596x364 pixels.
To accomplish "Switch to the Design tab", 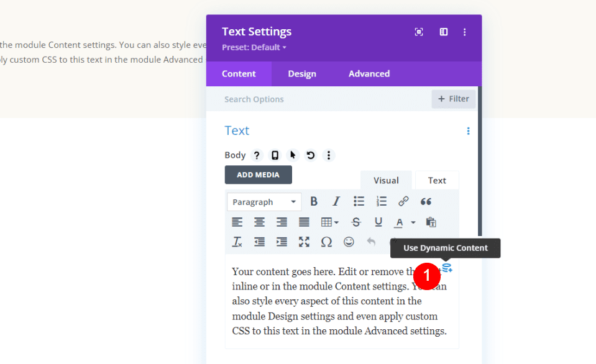I will coord(302,73).
